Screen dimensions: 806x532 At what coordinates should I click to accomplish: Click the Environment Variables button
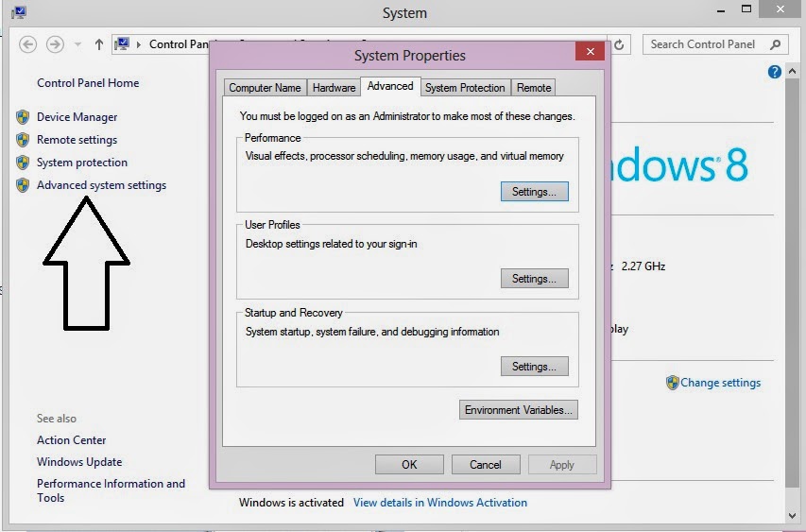518,410
